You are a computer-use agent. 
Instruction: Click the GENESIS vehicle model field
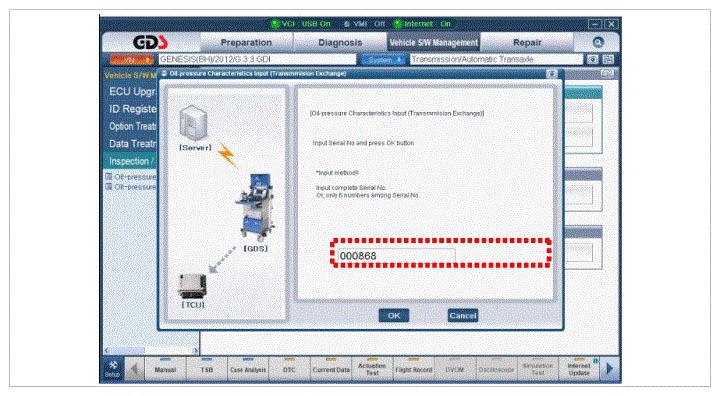(x=257, y=59)
